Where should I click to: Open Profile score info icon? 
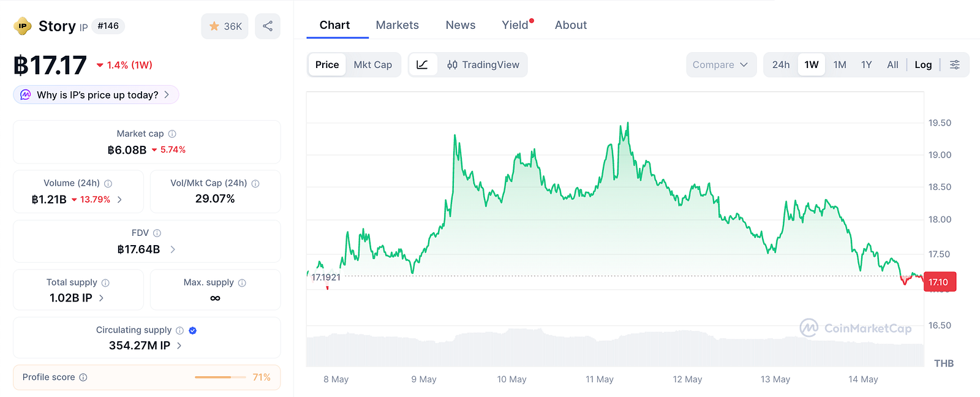coord(83,377)
